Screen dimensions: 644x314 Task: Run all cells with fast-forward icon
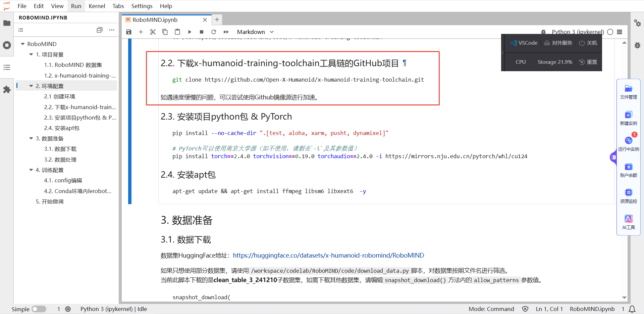tap(226, 32)
